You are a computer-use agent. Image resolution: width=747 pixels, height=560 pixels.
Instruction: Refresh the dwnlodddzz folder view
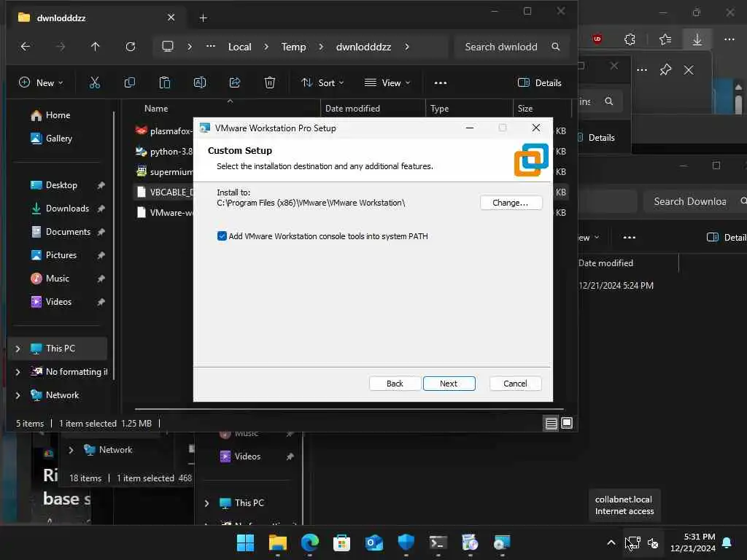pos(131,47)
